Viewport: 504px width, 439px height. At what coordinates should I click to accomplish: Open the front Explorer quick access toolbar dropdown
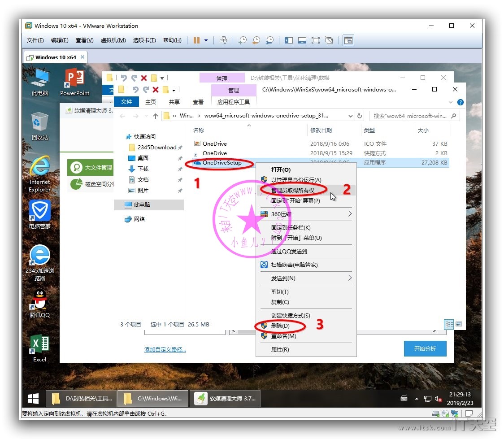click(174, 90)
